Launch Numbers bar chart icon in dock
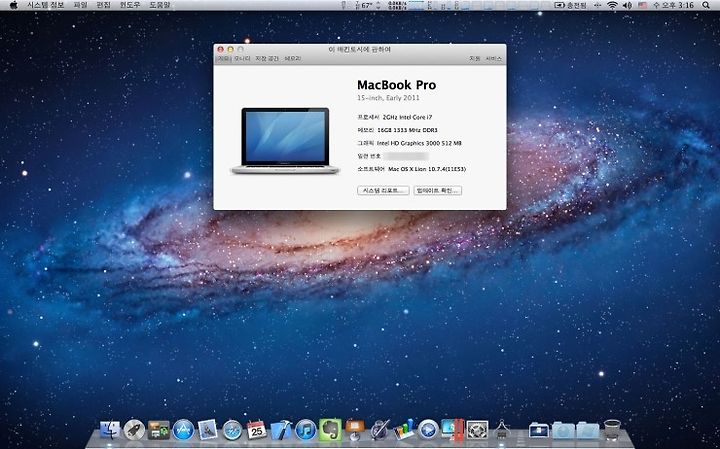The width and height of the screenshot is (720, 449). (404, 430)
